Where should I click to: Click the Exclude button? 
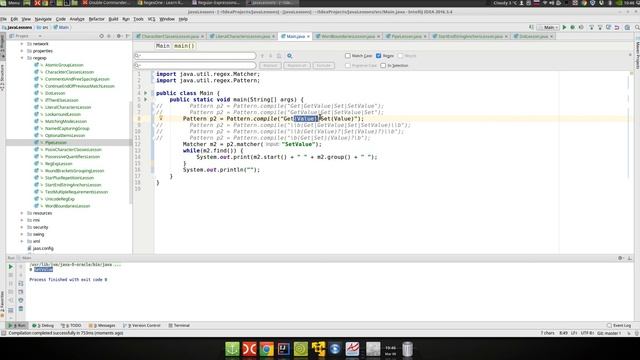tap(324, 65)
